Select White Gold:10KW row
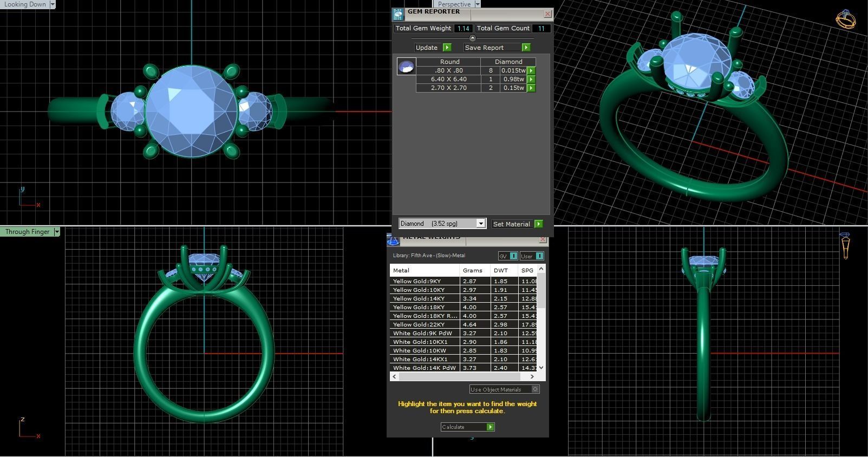The image size is (868, 457). (464, 350)
